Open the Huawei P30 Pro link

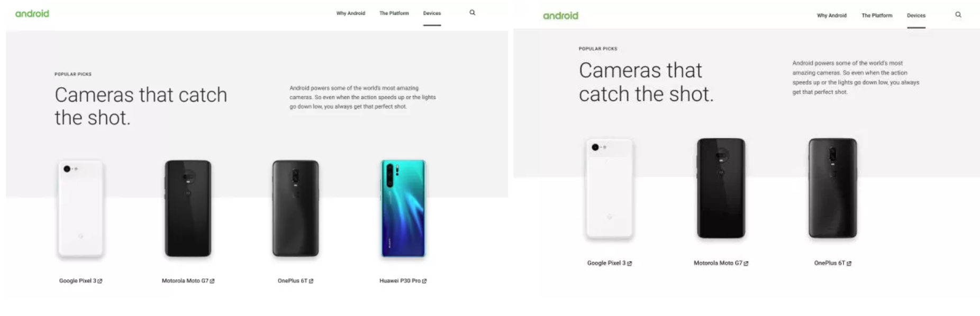click(x=400, y=281)
